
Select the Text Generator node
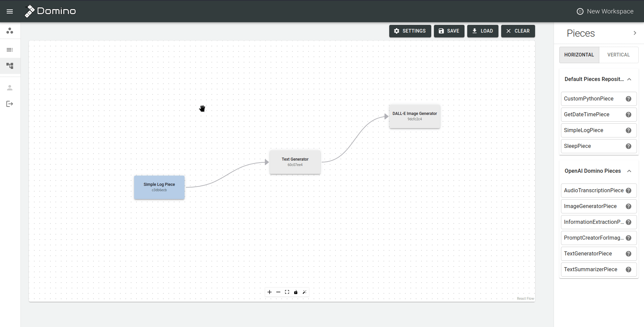pos(295,162)
